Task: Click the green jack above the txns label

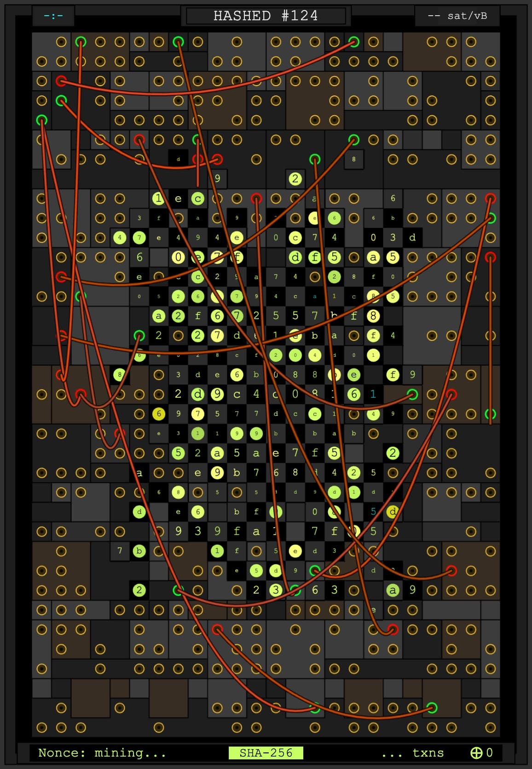Action: coord(432,707)
